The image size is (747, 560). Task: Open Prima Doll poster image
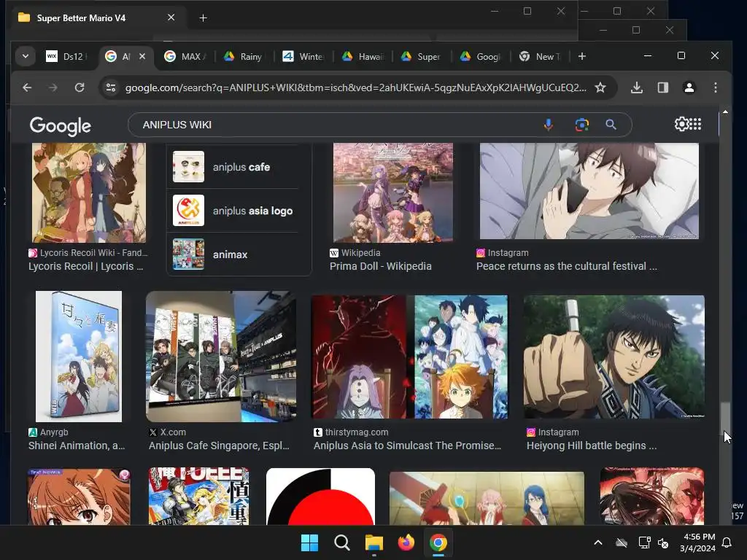393,192
